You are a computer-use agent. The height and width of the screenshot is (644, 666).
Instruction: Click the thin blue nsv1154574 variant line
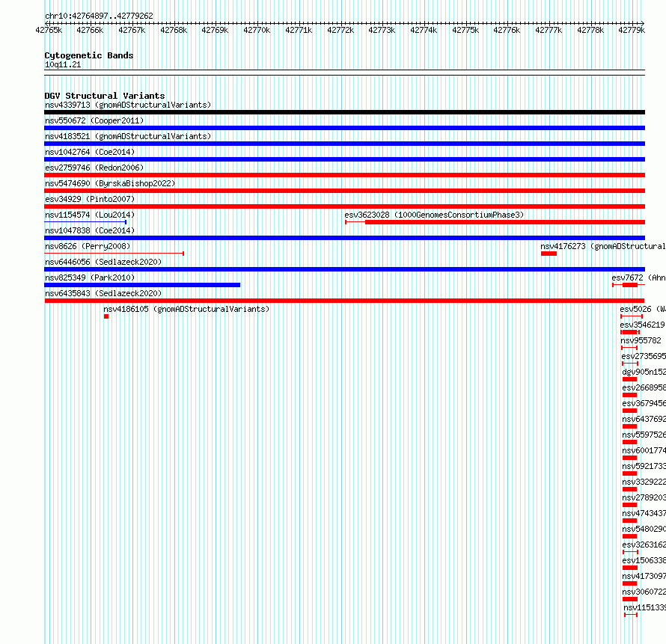coord(85,222)
